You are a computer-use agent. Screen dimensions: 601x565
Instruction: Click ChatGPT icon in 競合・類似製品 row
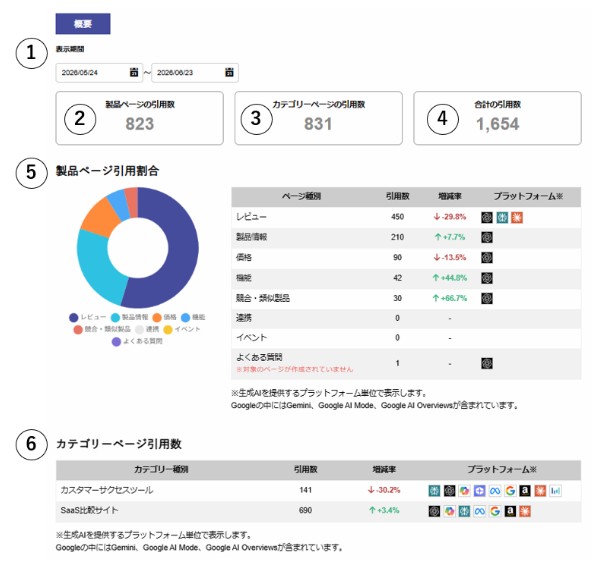tap(487, 298)
